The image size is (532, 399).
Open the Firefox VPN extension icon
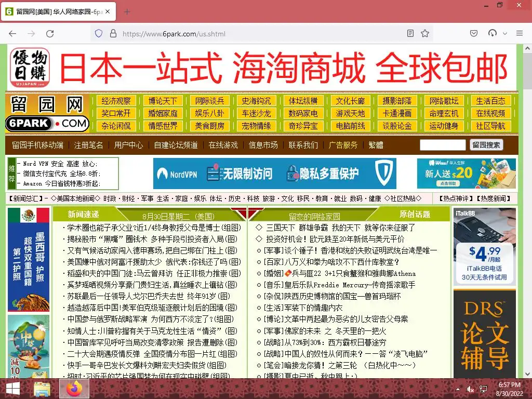click(493, 33)
